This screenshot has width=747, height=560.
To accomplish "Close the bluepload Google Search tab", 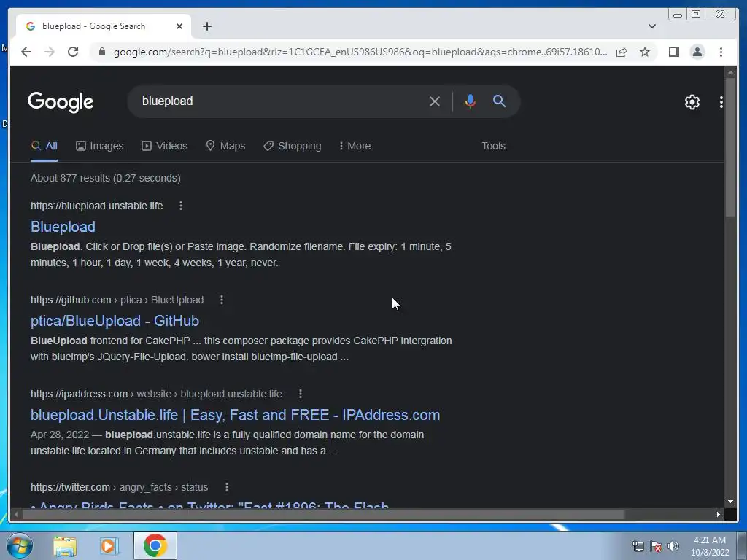I will 179,26.
